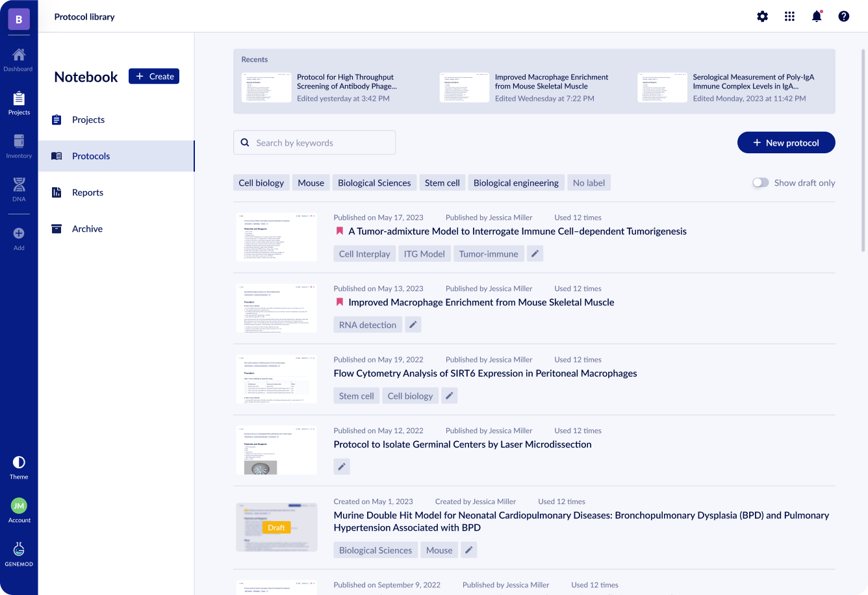View notifications via the bell icon

pos(817,16)
